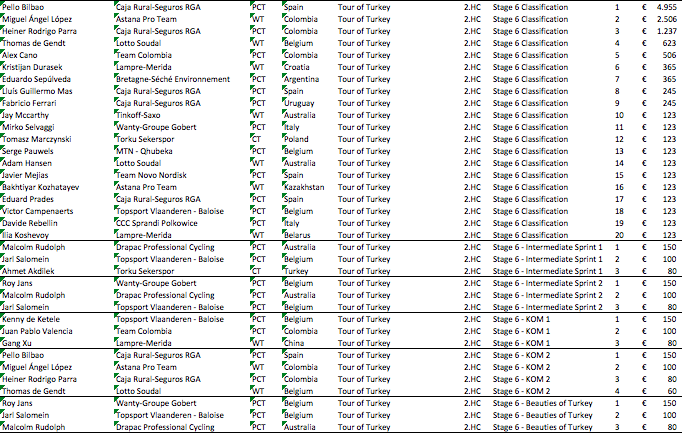Image resolution: width=682 pixels, height=433 pixels.
Task: Select the Victor Campenaerts rider cell
Action: (37, 211)
